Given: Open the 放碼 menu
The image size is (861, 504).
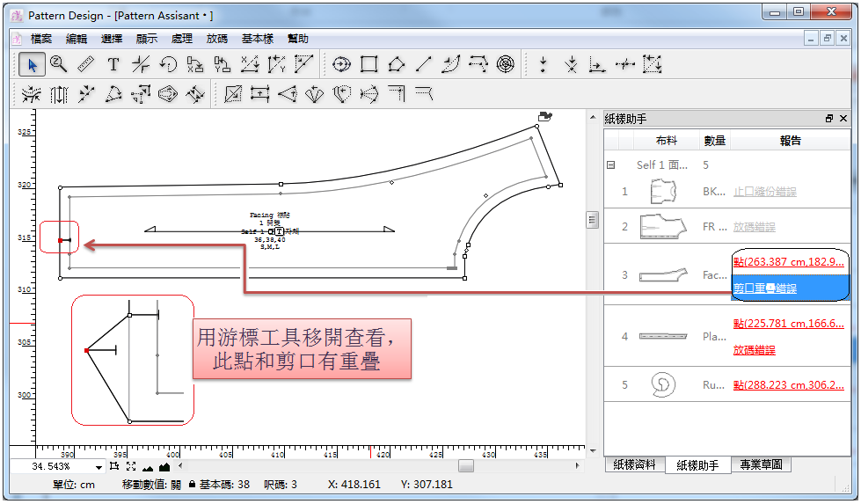Looking at the screenshot, I should [x=216, y=39].
